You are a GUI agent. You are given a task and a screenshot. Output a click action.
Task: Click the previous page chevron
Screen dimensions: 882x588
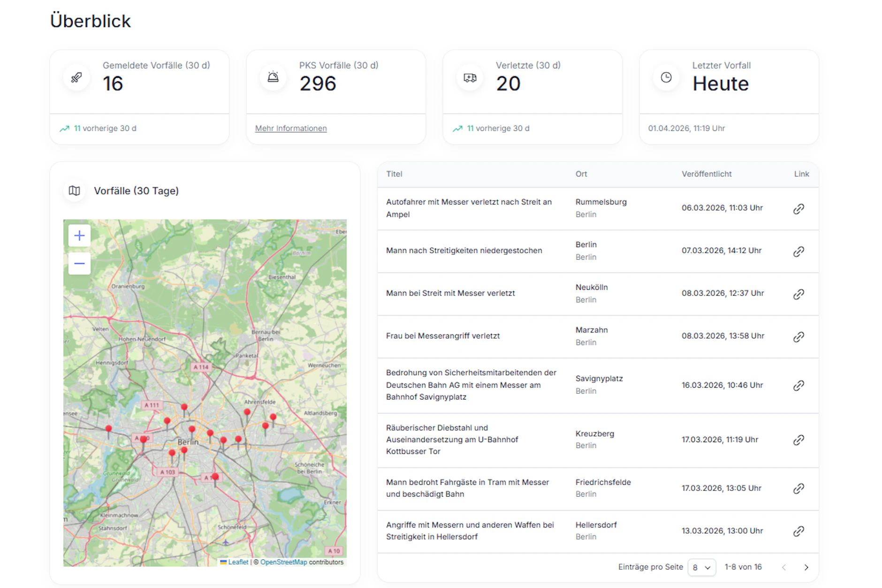(783, 567)
